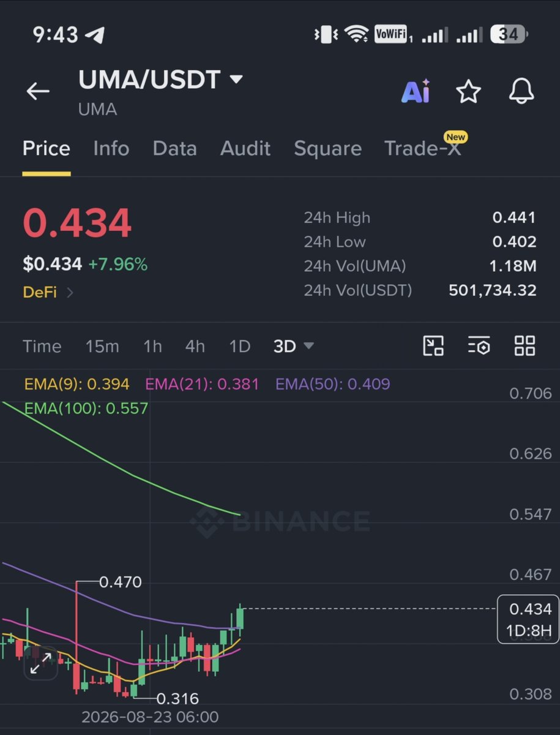Tap the 2026-08-23 06:00 date label
This screenshot has height=735, width=560.
coord(150,717)
